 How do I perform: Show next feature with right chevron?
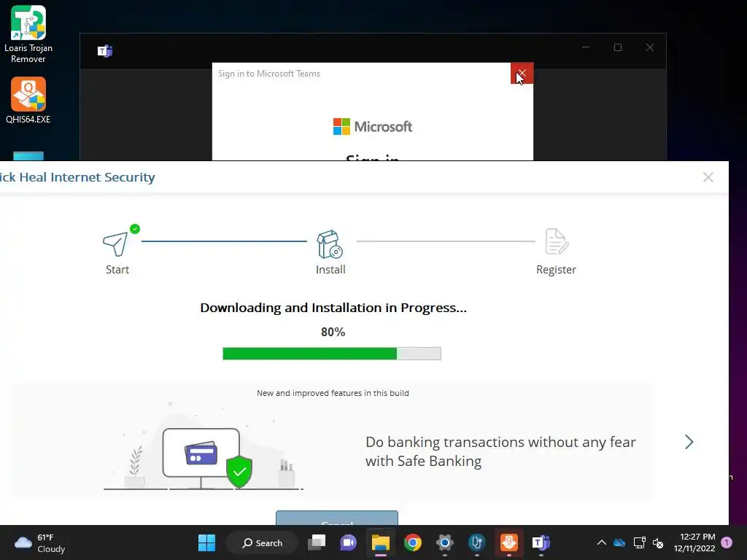(689, 442)
